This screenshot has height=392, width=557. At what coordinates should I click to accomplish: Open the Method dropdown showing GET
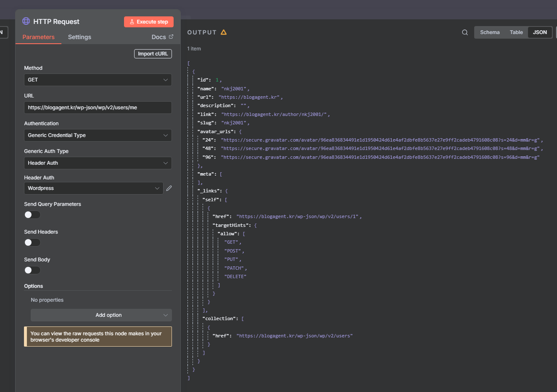pos(98,80)
